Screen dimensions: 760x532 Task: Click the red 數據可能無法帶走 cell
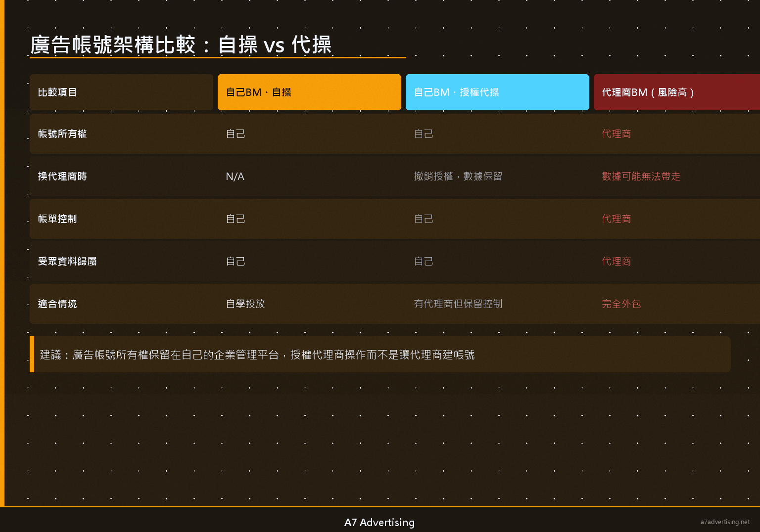coord(641,177)
